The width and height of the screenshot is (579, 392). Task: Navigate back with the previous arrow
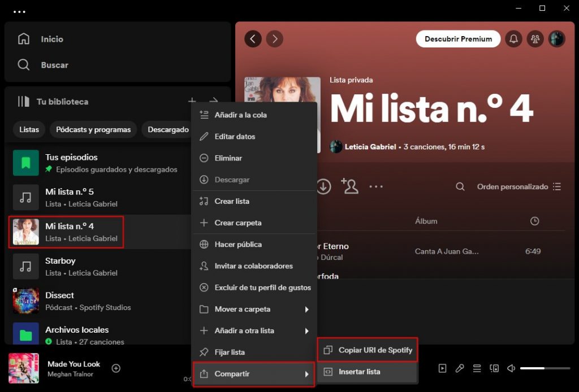(x=253, y=38)
